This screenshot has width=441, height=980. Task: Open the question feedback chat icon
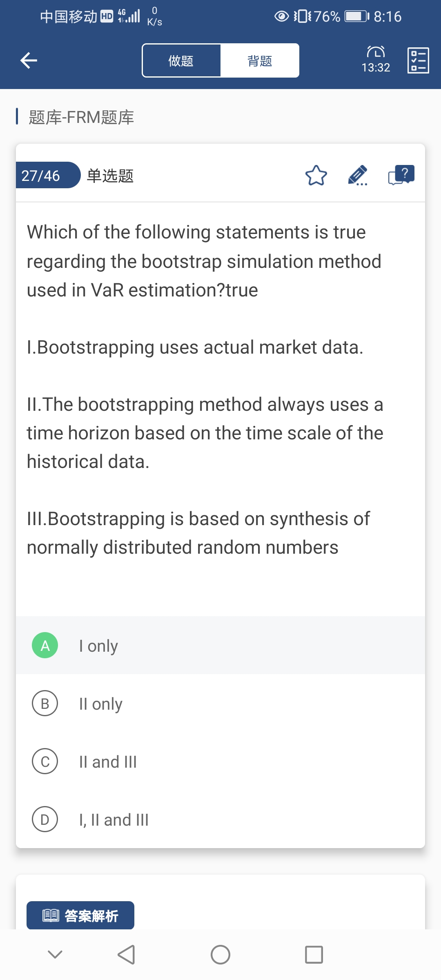(x=401, y=176)
